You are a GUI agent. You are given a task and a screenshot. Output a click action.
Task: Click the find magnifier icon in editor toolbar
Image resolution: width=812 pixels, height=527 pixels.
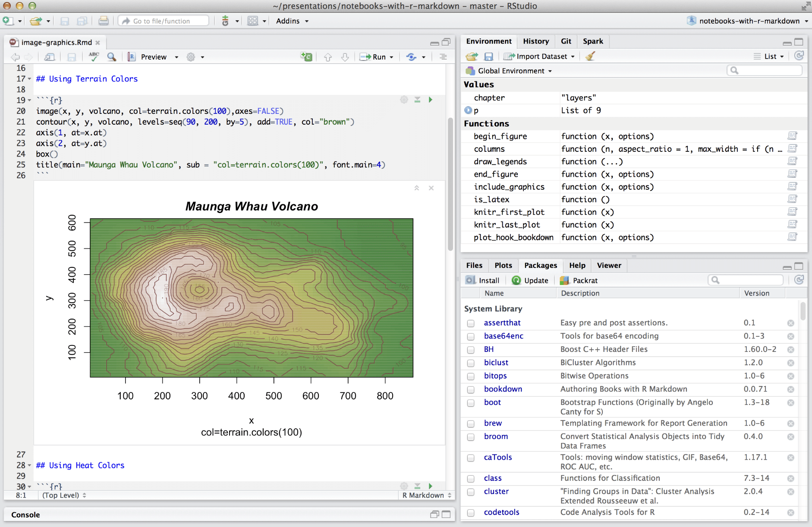111,56
